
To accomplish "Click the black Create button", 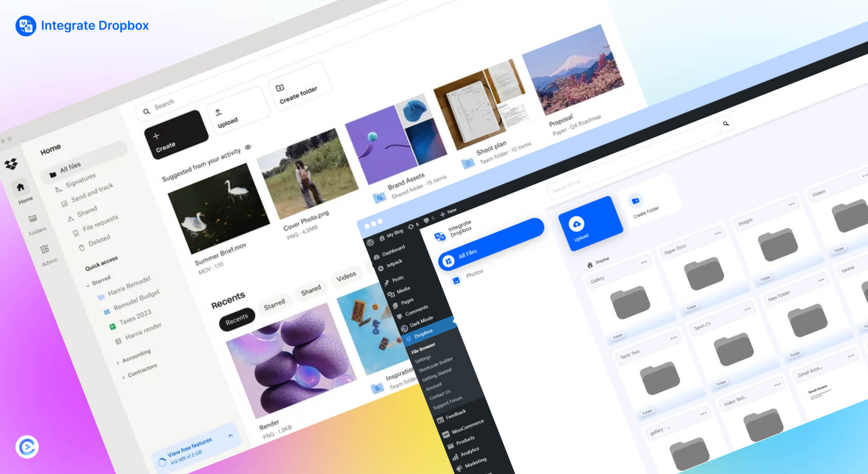I will pos(176,135).
